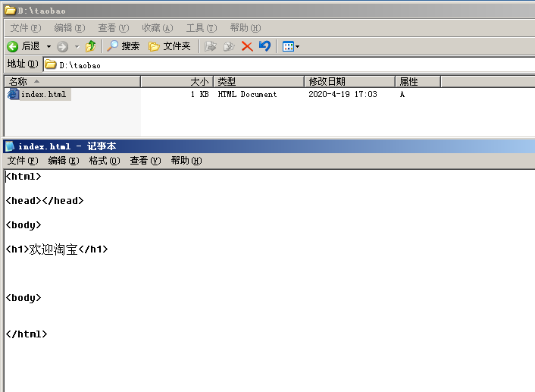Place cursor in <head></head> line
Viewport: 535px width, 392px height.
(x=45, y=201)
